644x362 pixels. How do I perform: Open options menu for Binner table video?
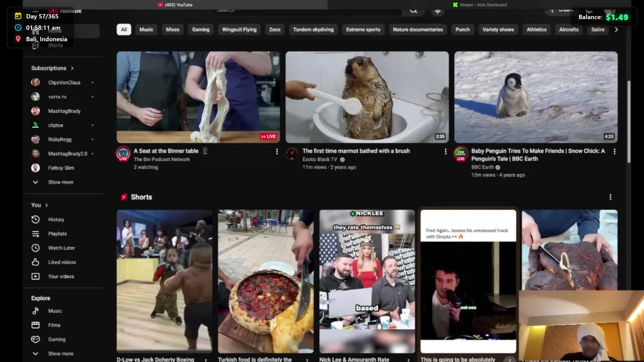[x=276, y=151]
